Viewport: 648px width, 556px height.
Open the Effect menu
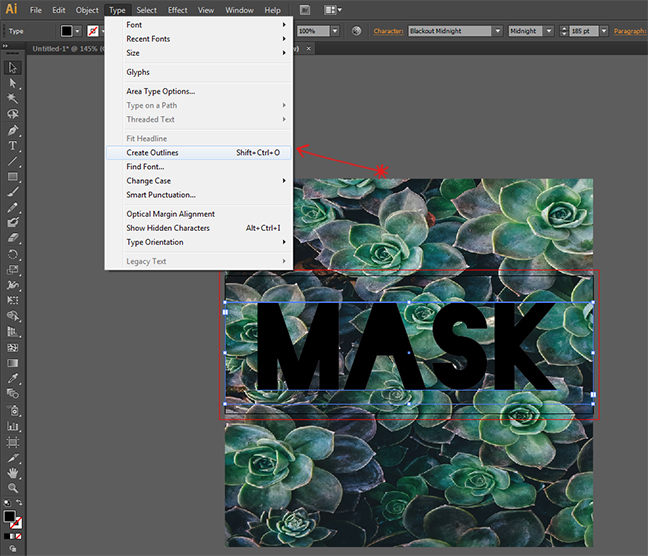click(178, 10)
